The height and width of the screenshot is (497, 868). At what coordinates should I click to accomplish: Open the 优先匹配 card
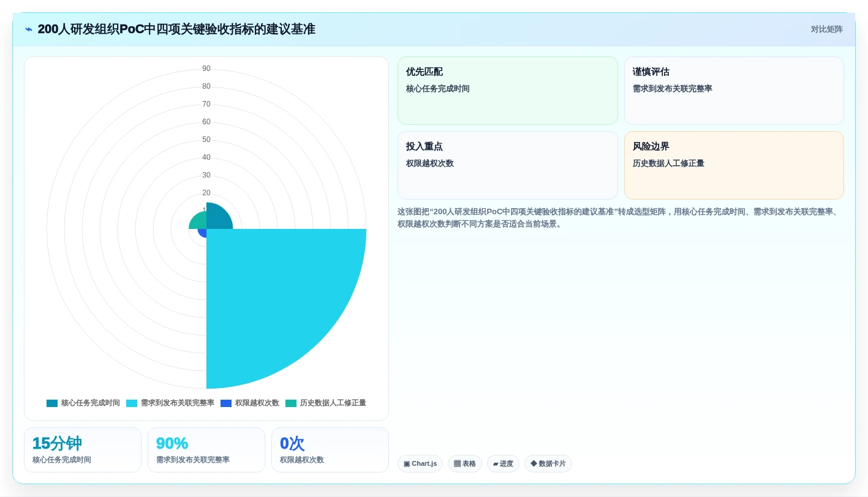click(x=508, y=91)
